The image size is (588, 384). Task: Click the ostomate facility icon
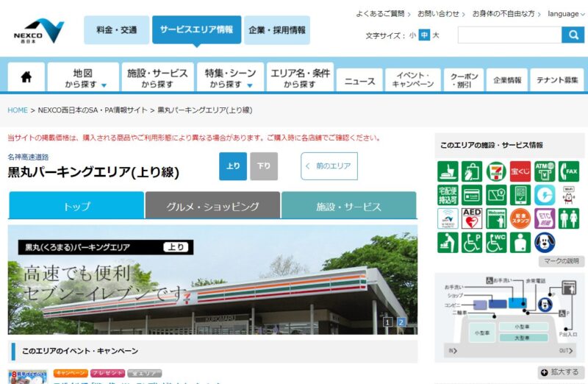tap(520, 243)
